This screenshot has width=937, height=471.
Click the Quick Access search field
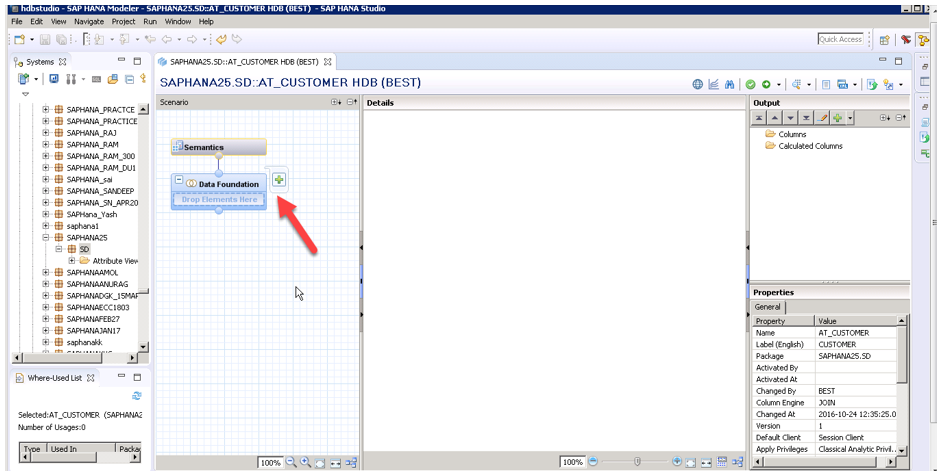841,39
